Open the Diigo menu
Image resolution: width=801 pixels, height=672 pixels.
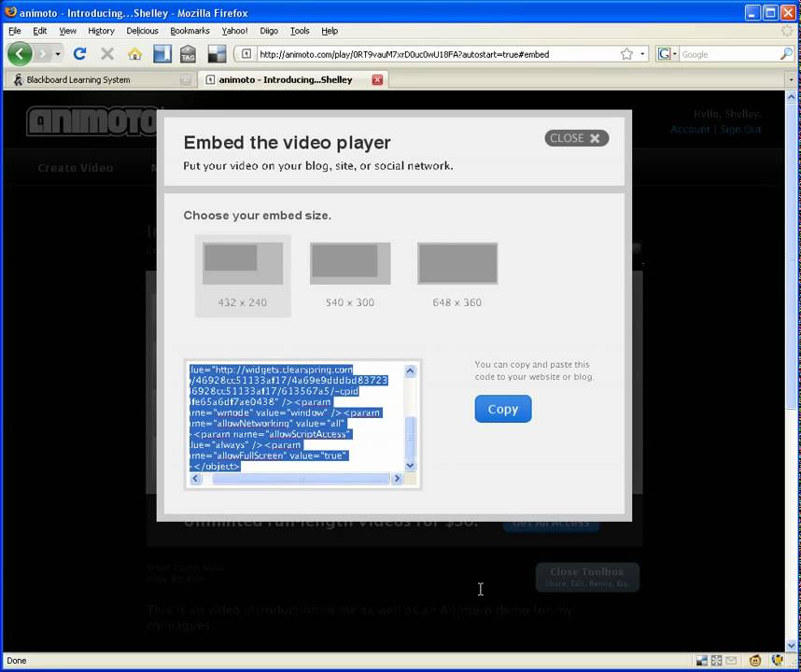[269, 31]
